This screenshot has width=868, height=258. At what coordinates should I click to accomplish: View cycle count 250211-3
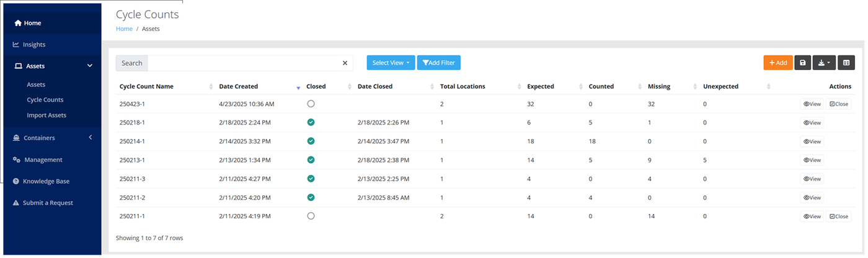(812, 179)
